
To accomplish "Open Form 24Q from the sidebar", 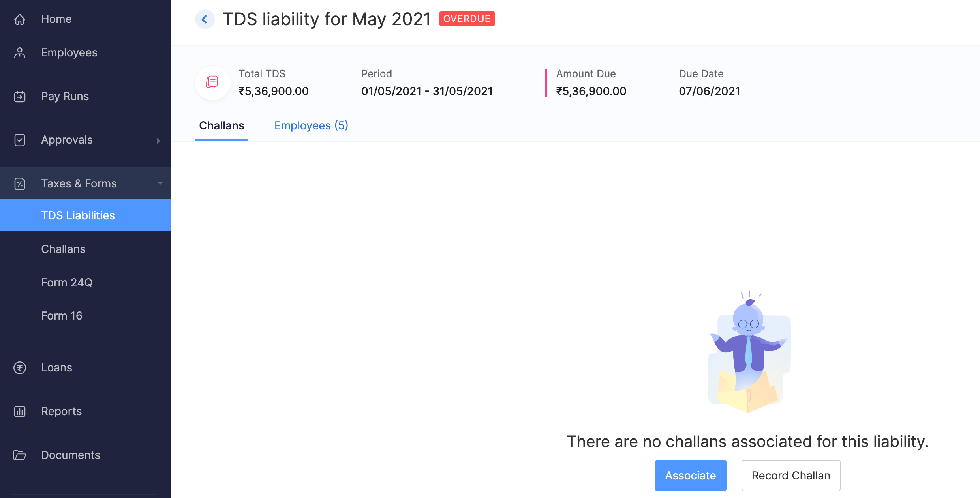I will tap(66, 282).
